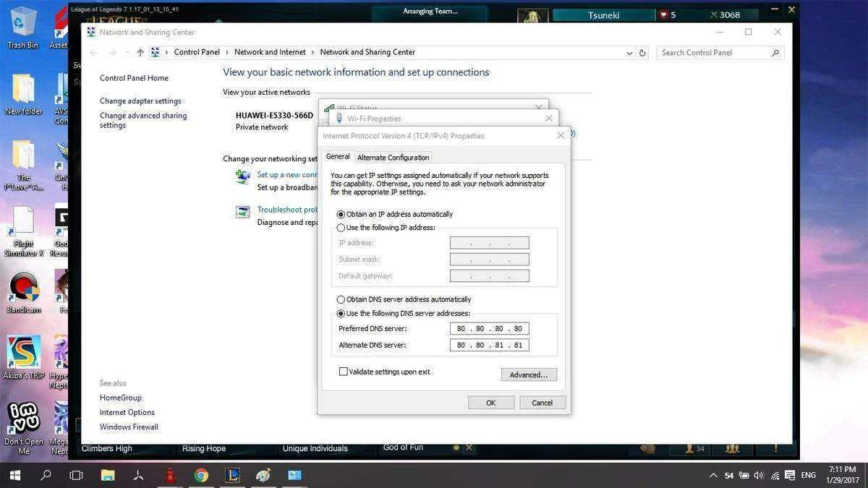The width and height of the screenshot is (868, 488).
Task: Open Windows Firewall link
Action: pyautogui.click(x=129, y=427)
